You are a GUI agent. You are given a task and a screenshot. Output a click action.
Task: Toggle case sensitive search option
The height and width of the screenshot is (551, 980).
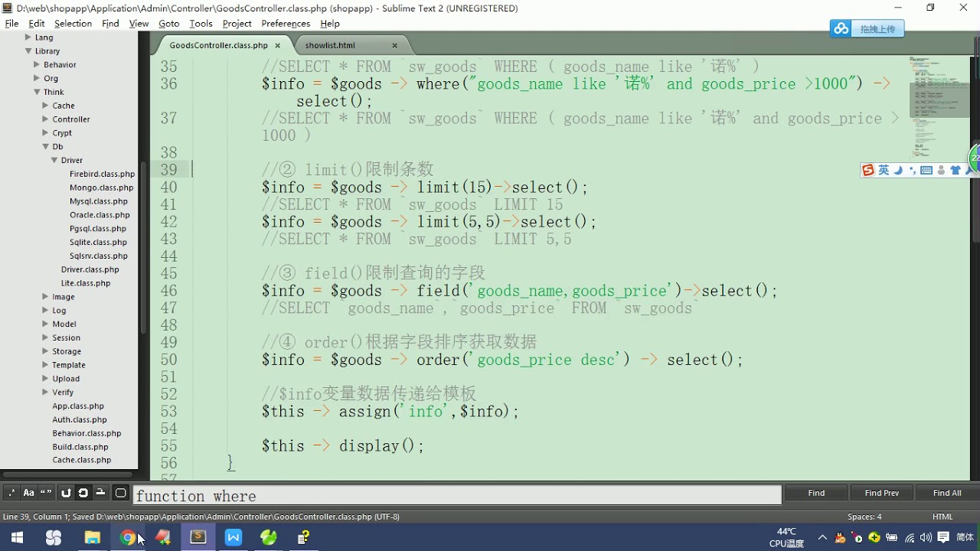28,493
